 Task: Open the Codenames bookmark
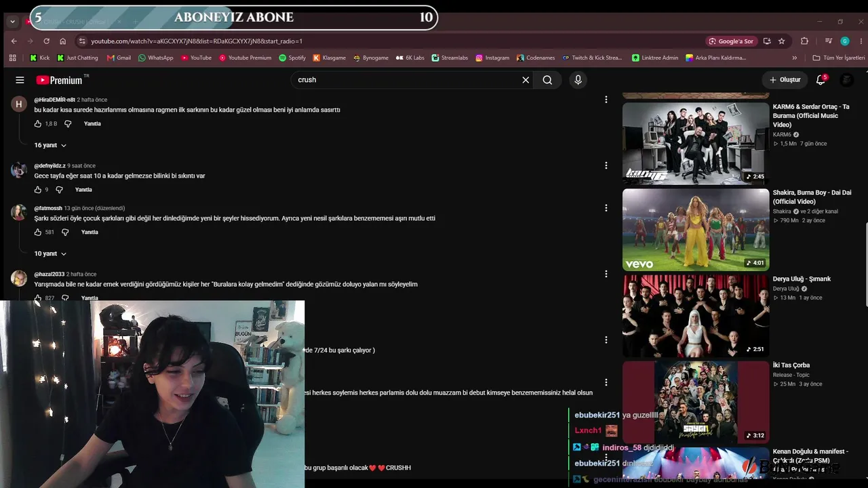pyautogui.click(x=536, y=58)
